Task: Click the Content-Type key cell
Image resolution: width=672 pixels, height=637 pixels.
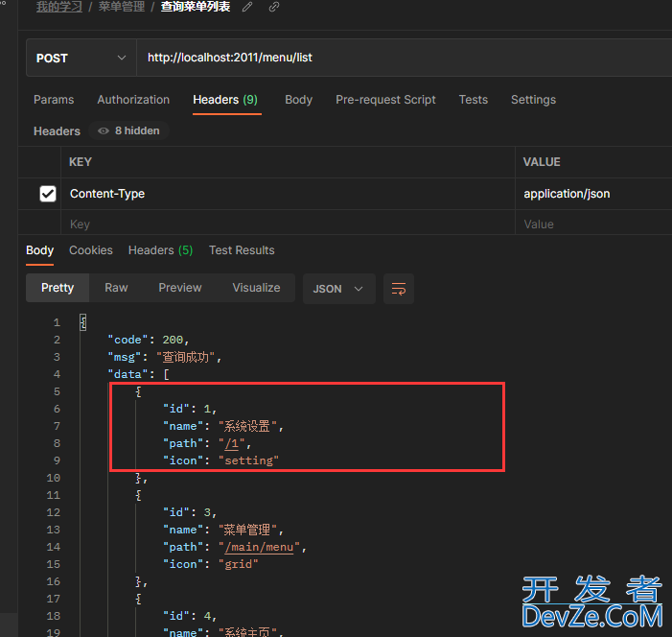Action: coord(288,194)
